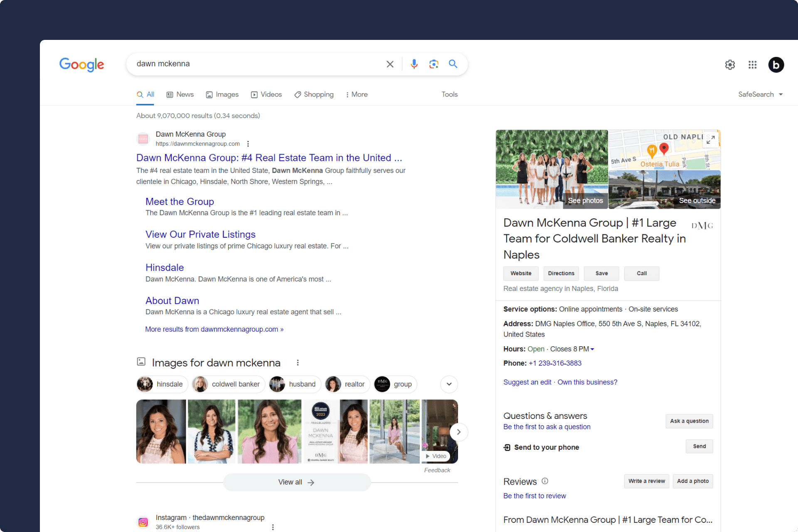
Task: Select coldwell banker image filter chip
Action: pos(228,384)
